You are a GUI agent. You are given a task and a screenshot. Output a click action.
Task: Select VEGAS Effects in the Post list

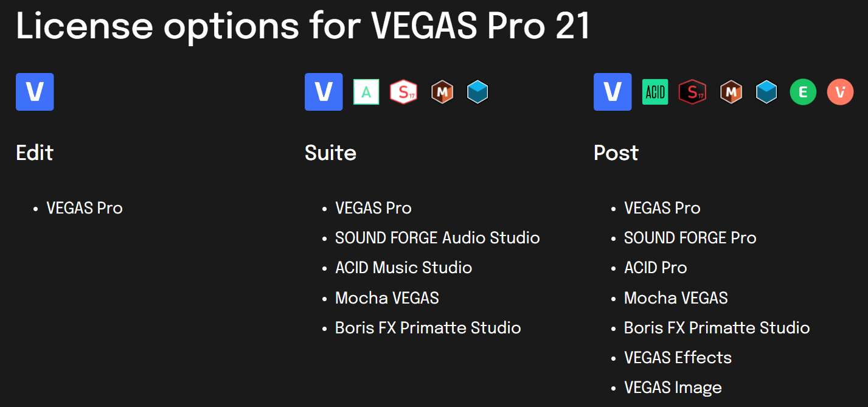[678, 358]
